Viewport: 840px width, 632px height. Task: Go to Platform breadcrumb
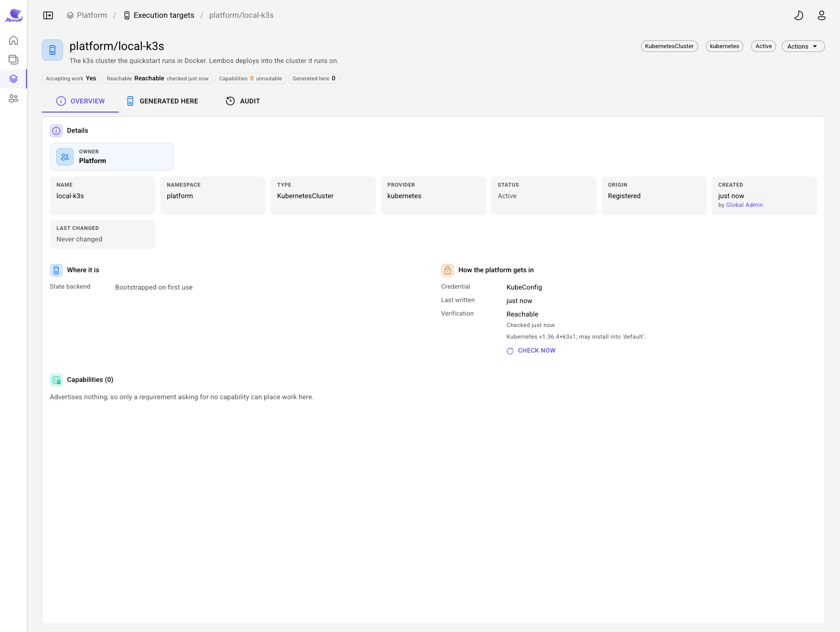[x=87, y=15]
